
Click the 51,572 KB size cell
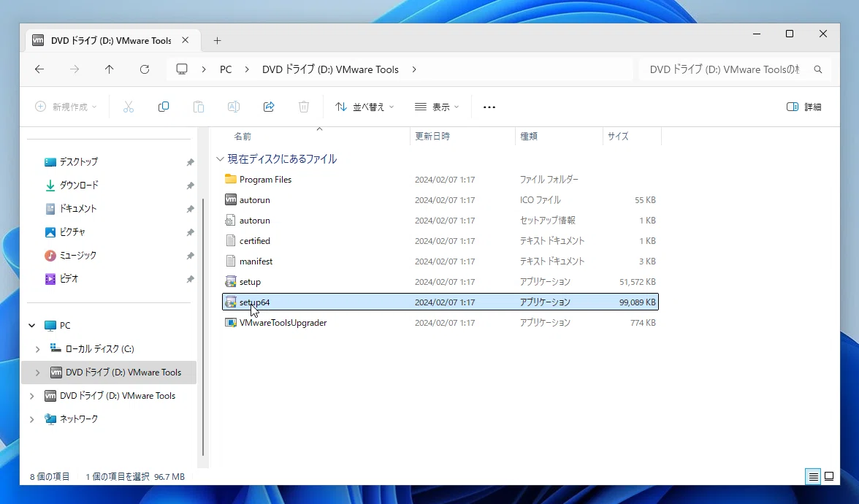click(x=637, y=282)
